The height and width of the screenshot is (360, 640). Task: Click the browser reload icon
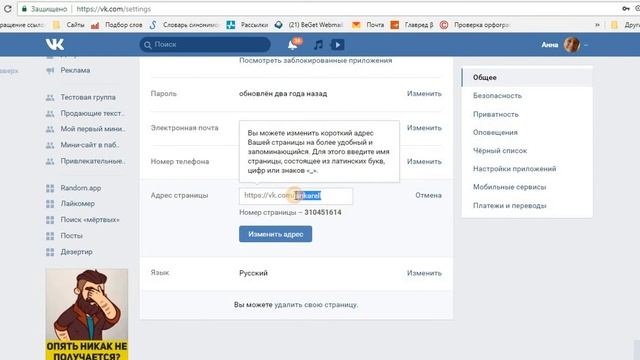coord(7,9)
